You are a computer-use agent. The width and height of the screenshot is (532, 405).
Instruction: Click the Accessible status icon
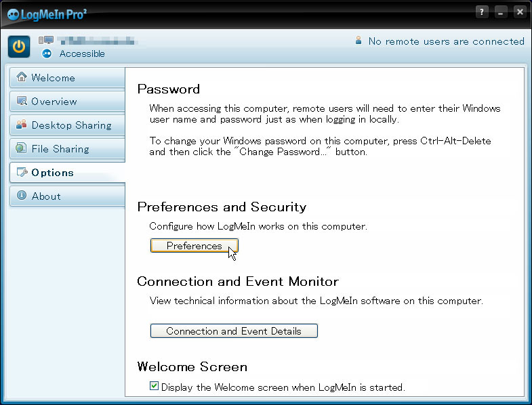point(47,54)
